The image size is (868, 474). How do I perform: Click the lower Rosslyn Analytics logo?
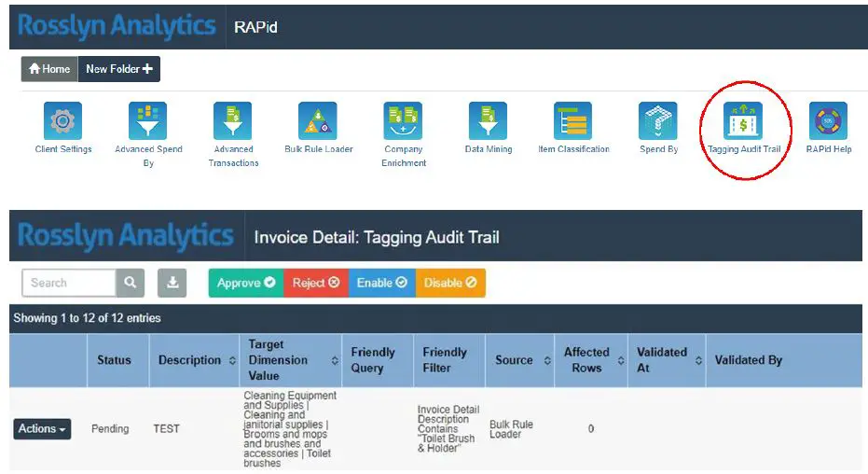tap(126, 236)
